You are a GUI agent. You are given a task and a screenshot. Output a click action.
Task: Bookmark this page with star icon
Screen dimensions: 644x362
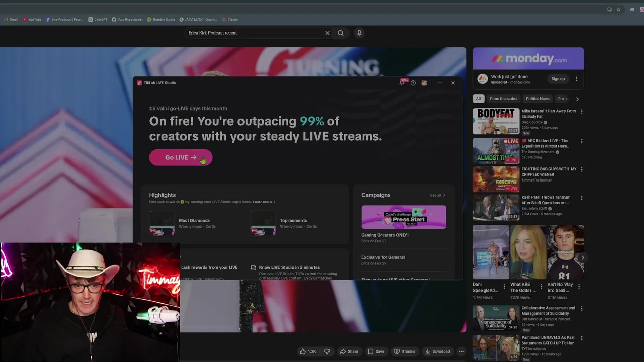coord(618,9)
